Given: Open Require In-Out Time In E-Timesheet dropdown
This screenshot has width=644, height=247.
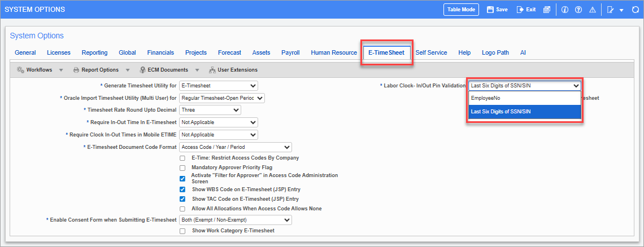Looking at the screenshot, I should point(219,122).
